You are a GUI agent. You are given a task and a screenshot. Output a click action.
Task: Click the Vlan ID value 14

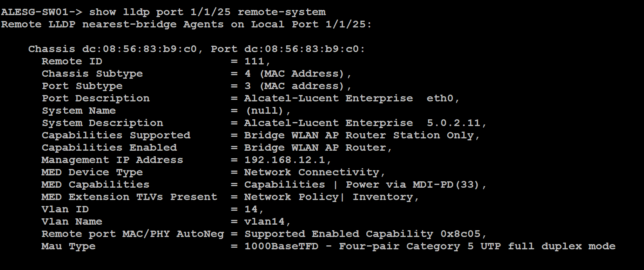[251, 209]
